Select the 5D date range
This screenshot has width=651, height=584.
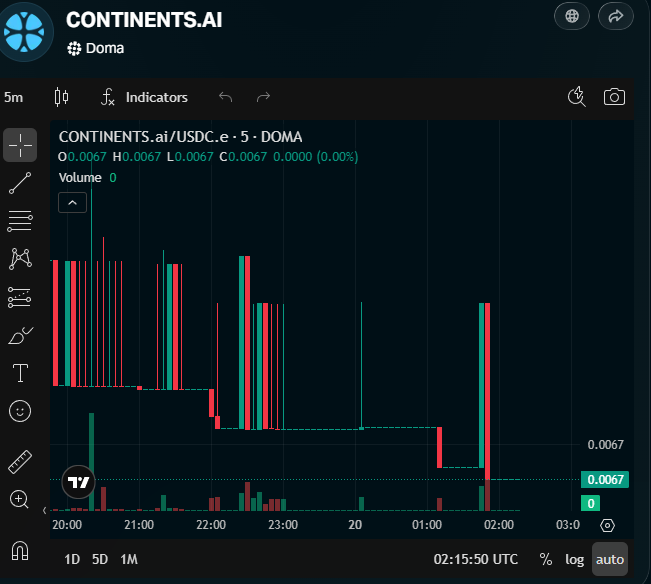[x=100, y=559]
